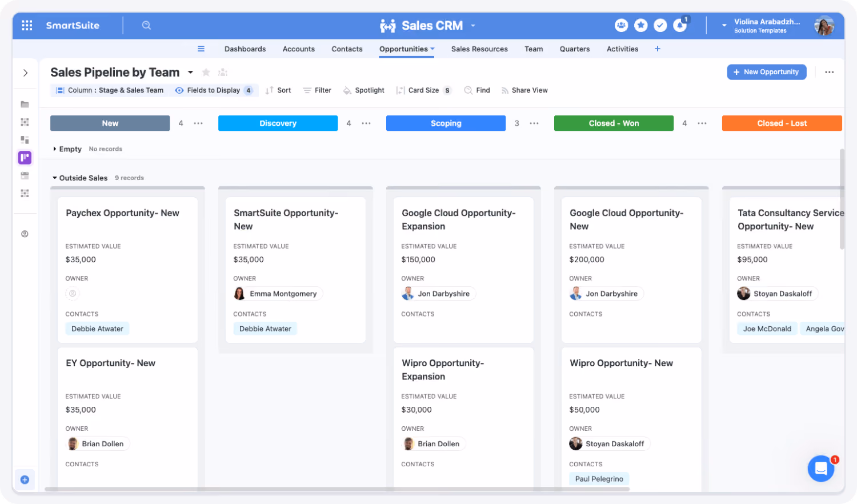Click the person circle icon in sidebar

[25, 234]
